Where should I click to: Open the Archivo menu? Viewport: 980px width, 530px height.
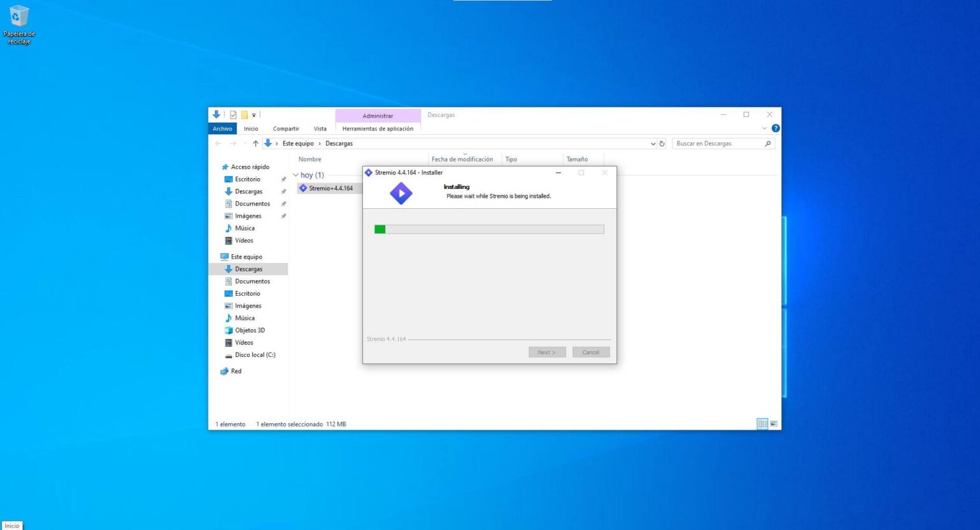[x=222, y=128]
